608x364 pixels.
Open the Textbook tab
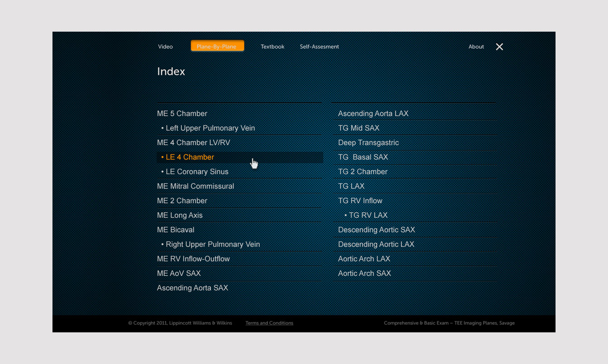(x=272, y=47)
